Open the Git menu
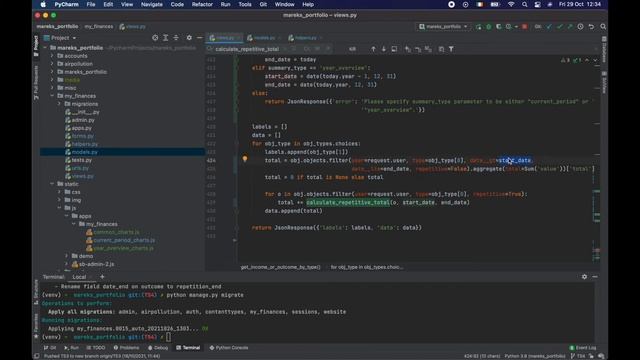640x360 pixels. click(263, 4)
